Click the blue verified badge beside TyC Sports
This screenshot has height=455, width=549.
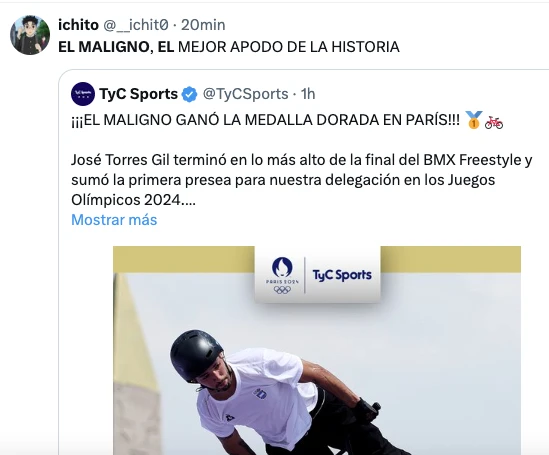[190, 94]
